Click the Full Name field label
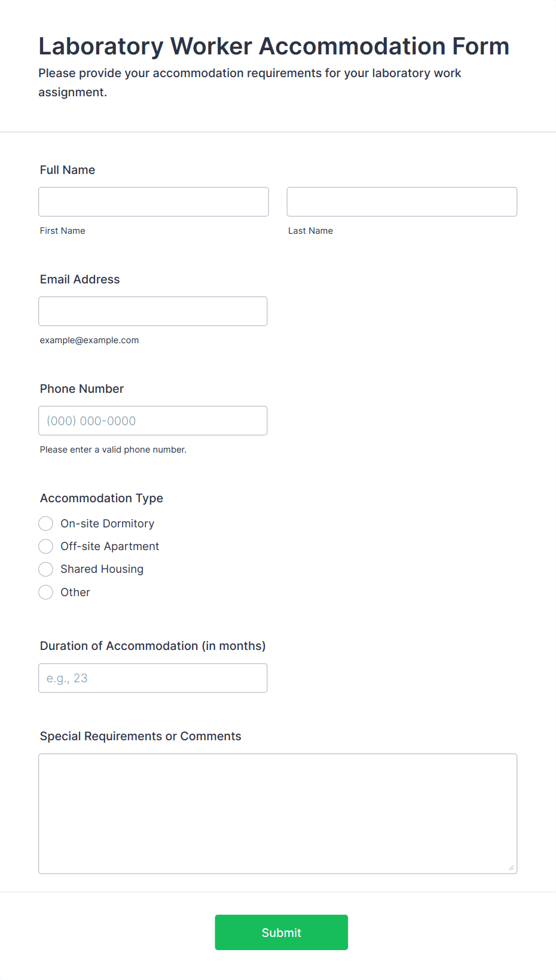The width and height of the screenshot is (556, 980). tap(68, 170)
